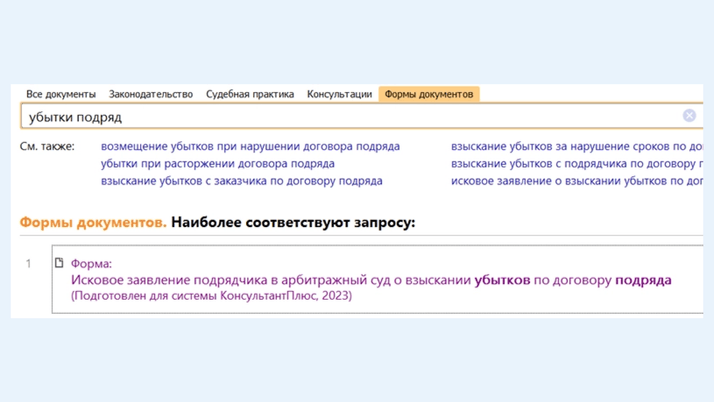The width and height of the screenshot is (714, 402).
Task: Go to the 'Консультации' tab
Action: click(x=339, y=94)
